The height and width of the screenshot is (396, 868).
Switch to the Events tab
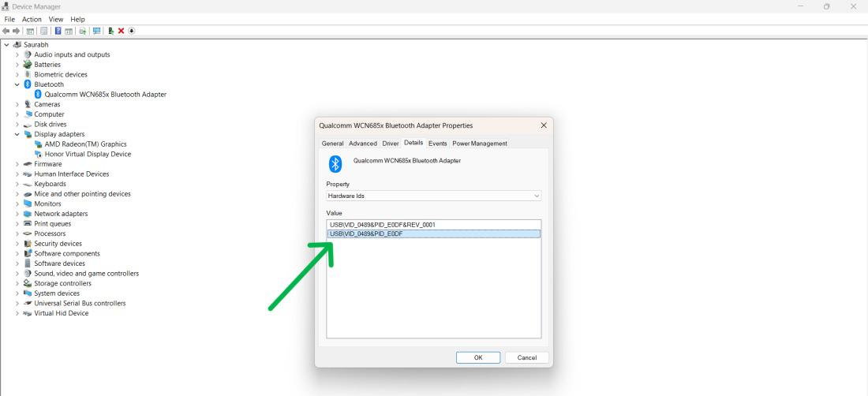[x=437, y=144]
